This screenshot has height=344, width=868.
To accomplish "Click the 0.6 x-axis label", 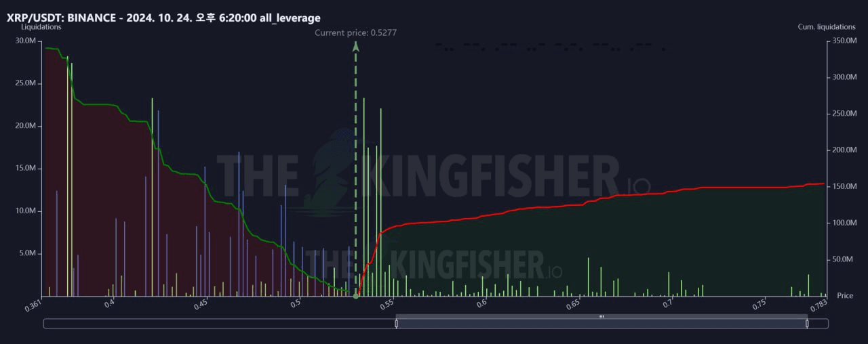I will coord(481,303).
